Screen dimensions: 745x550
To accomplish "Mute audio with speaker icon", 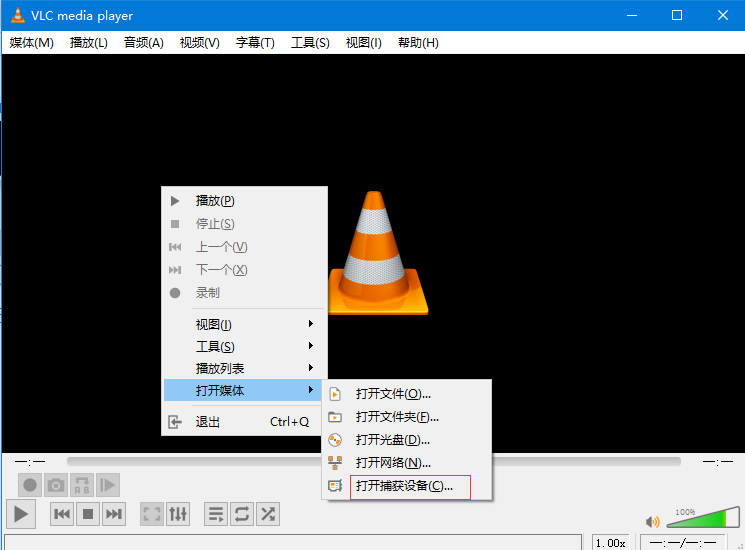I will 653,522.
